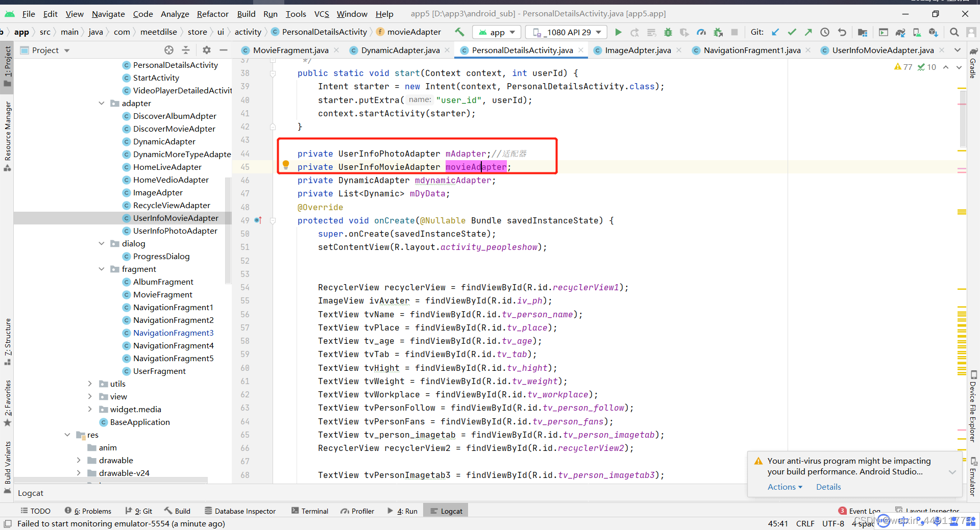Run the app with green play button
This screenshot has width=980, height=530.
(x=618, y=32)
